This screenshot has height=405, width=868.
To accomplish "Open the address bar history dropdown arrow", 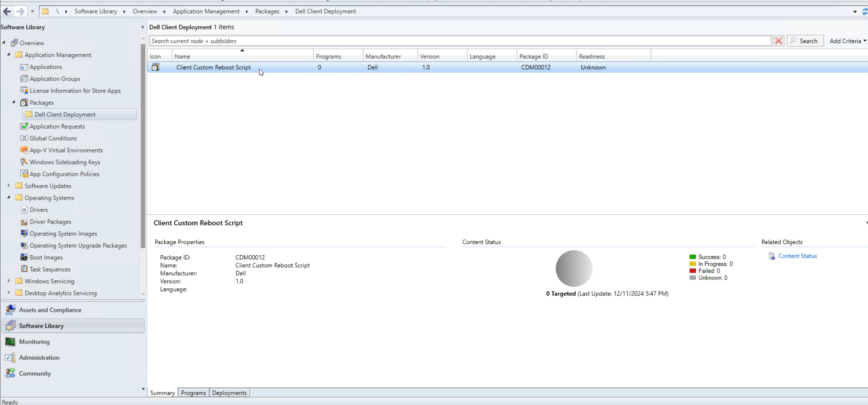I will pyautogui.click(x=854, y=11).
